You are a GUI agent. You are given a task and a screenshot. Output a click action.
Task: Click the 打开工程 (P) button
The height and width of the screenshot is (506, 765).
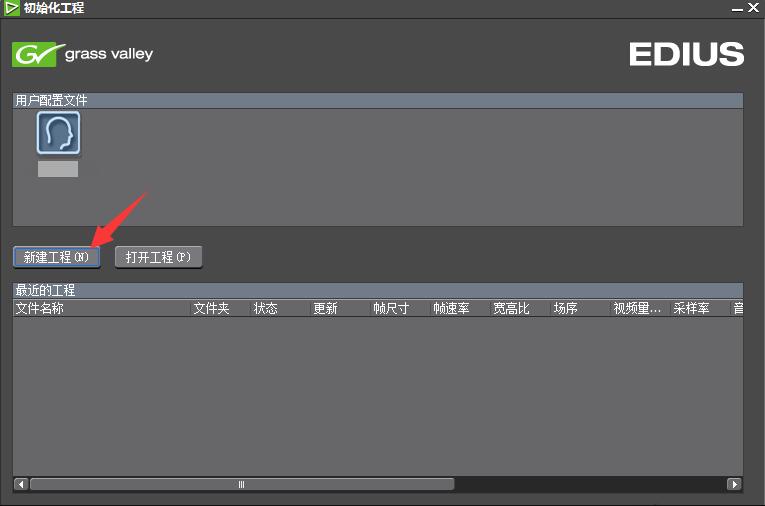coord(158,257)
